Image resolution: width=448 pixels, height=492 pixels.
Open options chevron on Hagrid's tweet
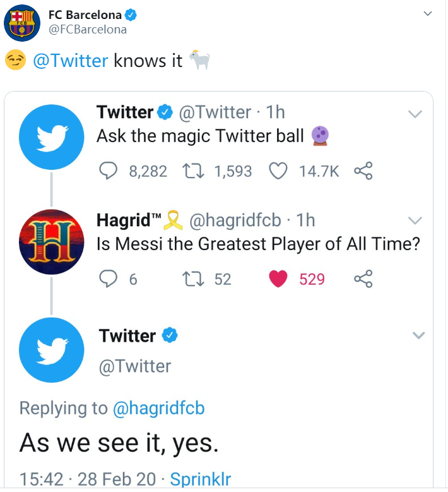tap(415, 220)
